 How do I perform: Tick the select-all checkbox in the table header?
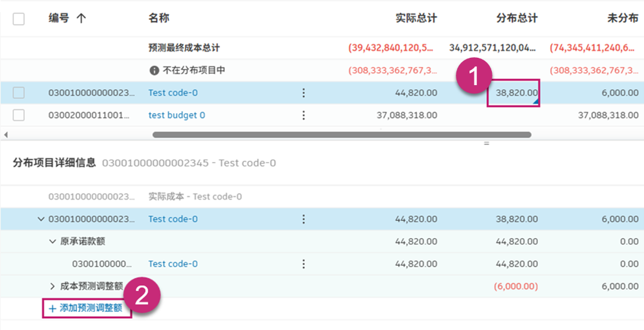coord(19,19)
